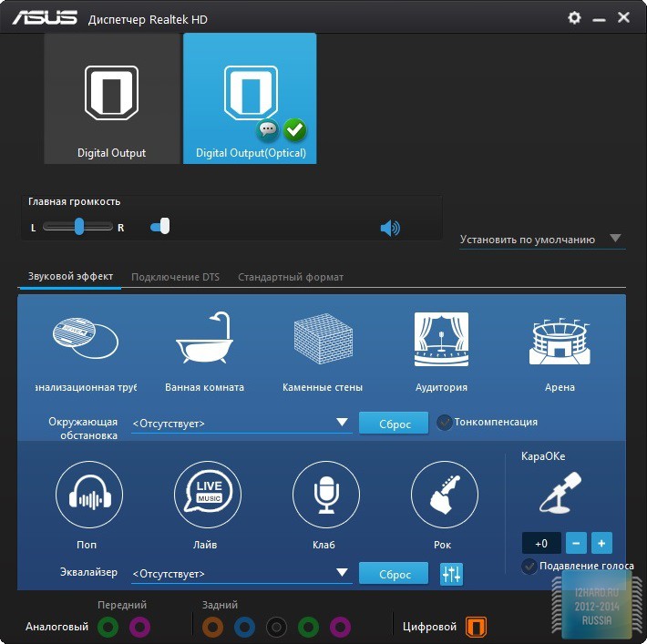The height and width of the screenshot is (644, 647).
Task: Click the orange digital optical connector icon
Action: pyautogui.click(x=476, y=627)
